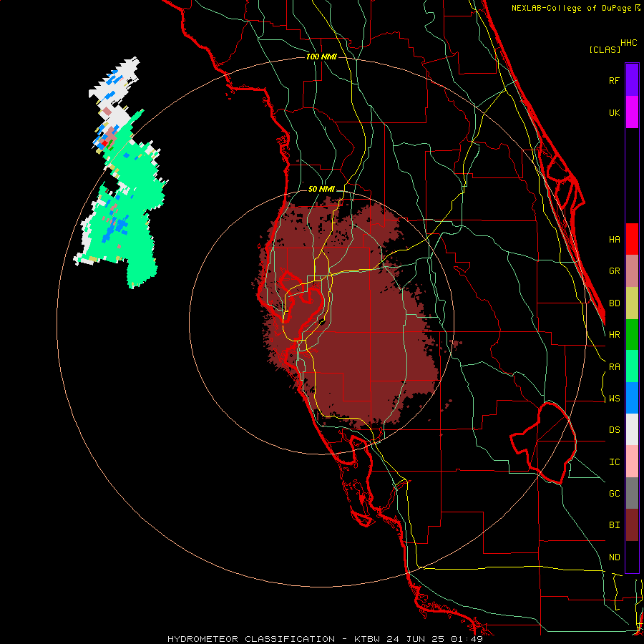
Task: Click the "HA" legend label
Action: [614, 240]
